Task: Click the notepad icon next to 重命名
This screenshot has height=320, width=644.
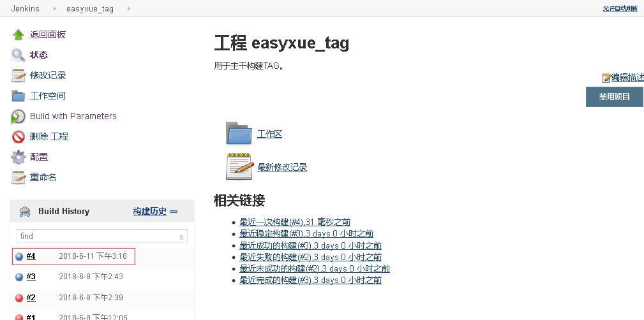Action: 18,178
